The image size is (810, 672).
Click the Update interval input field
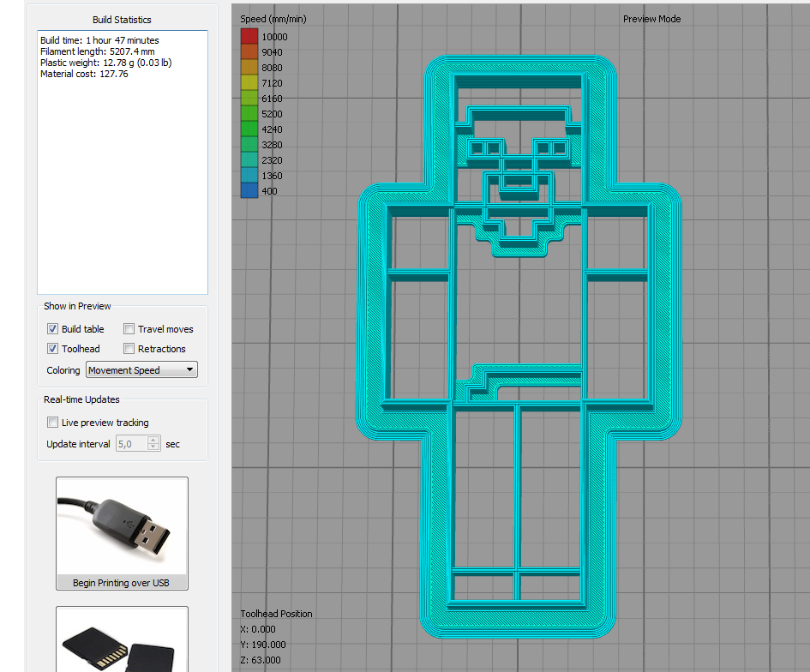coord(132,444)
